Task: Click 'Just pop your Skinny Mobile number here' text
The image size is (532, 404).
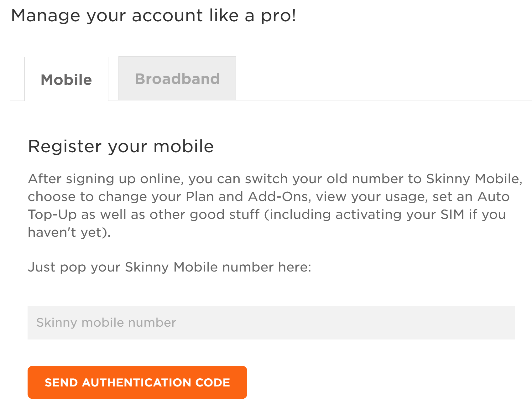Action: point(170,267)
